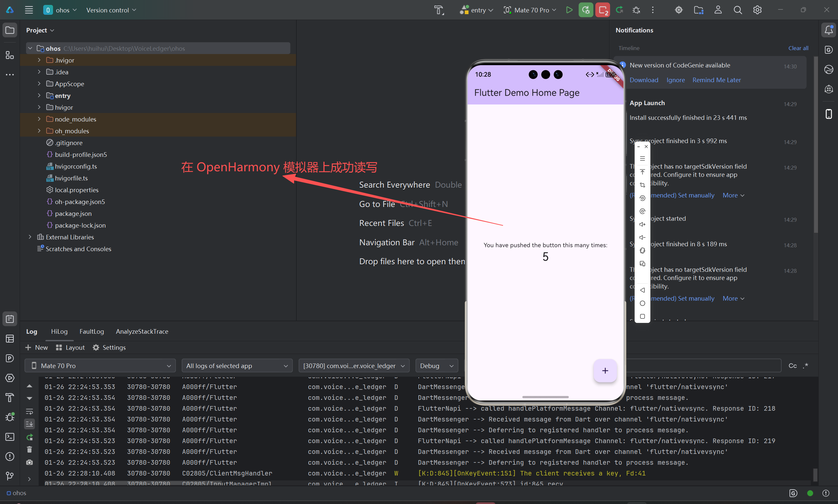
Task: Open the toolbar more actions menu
Action: click(653, 10)
